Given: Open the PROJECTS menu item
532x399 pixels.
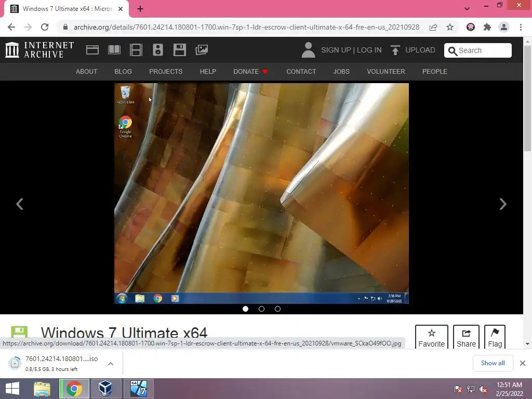Looking at the screenshot, I should click(x=166, y=72).
